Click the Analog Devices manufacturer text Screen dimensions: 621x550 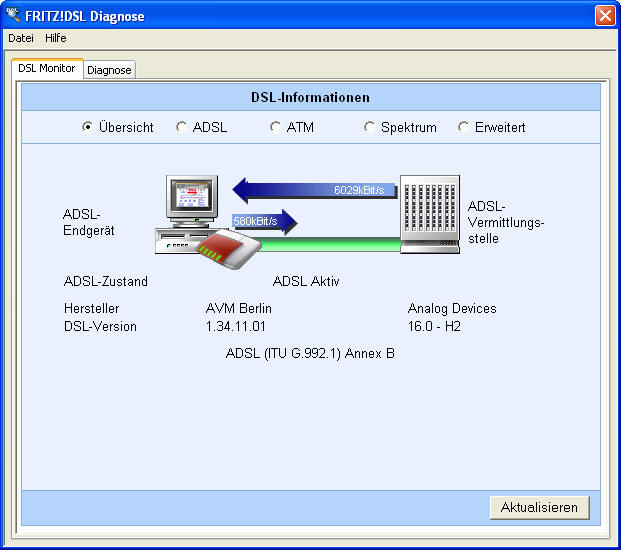point(452,308)
